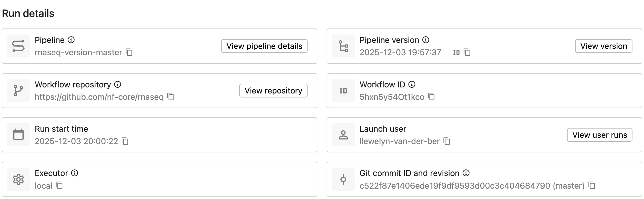Copy the executor value local
The width and height of the screenshot is (644, 199).
click(x=59, y=185)
